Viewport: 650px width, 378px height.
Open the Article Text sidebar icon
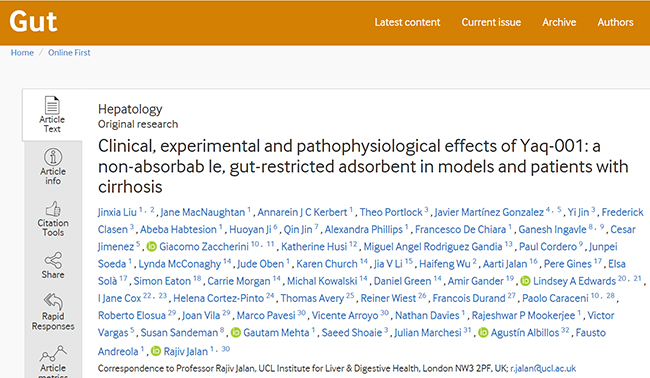pyautogui.click(x=52, y=105)
